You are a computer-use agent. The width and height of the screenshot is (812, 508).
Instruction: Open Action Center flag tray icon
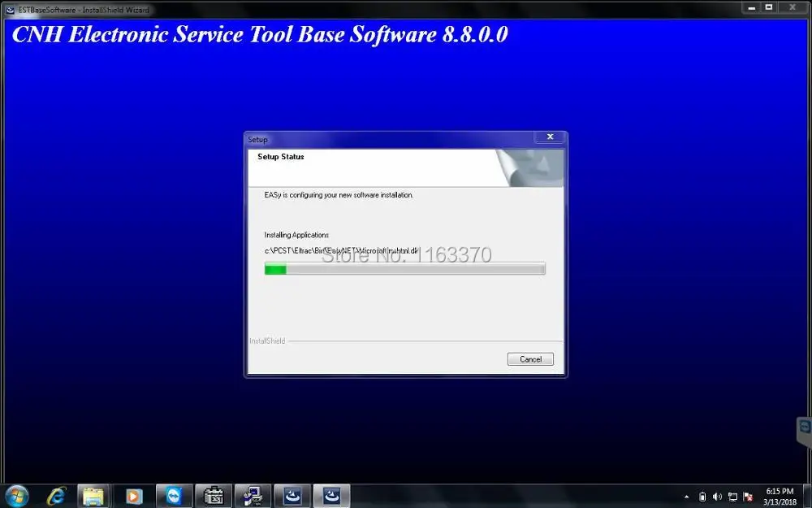[x=747, y=497]
